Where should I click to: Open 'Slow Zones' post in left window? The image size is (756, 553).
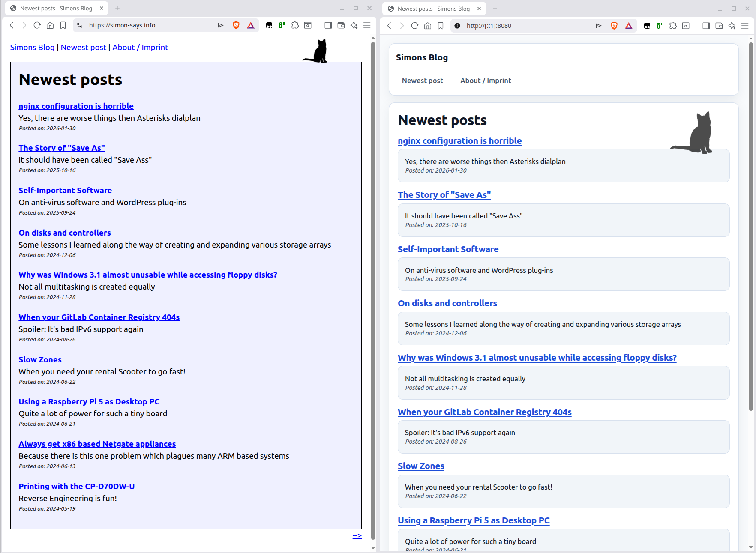point(40,359)
